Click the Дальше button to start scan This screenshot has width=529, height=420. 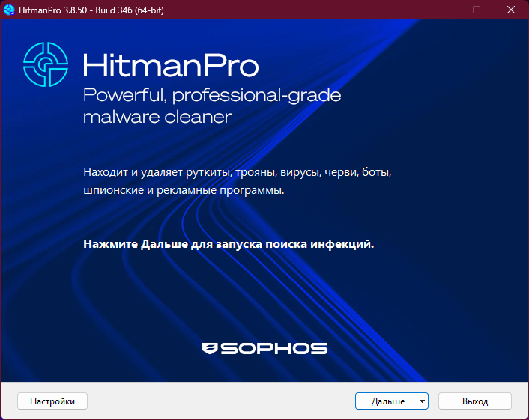coord(387,401)
